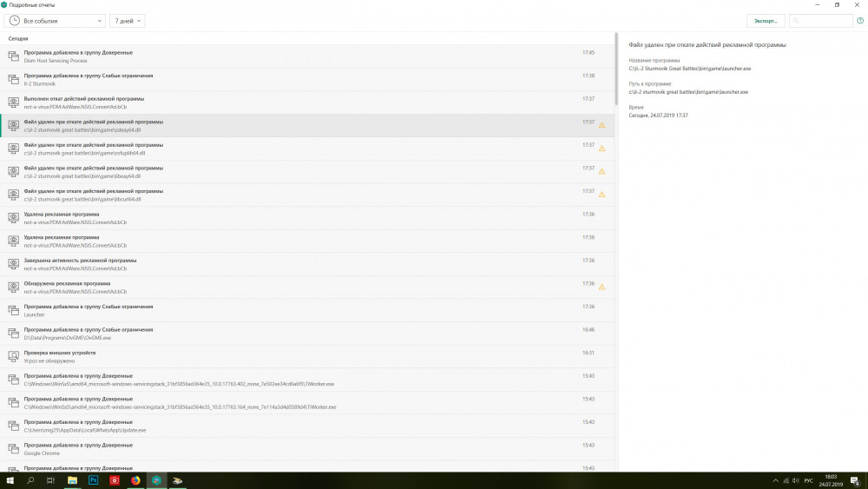Switch input language 'РУС' in tray

click(x=808, y=480)
